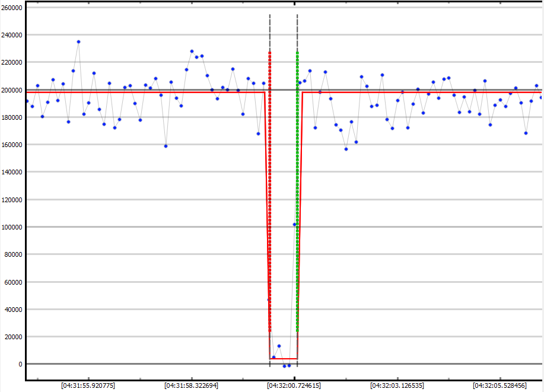This screenshot has width=544, height=392.
Task: Select the highest blue data point near 235000
Action: tap(78, 42)
